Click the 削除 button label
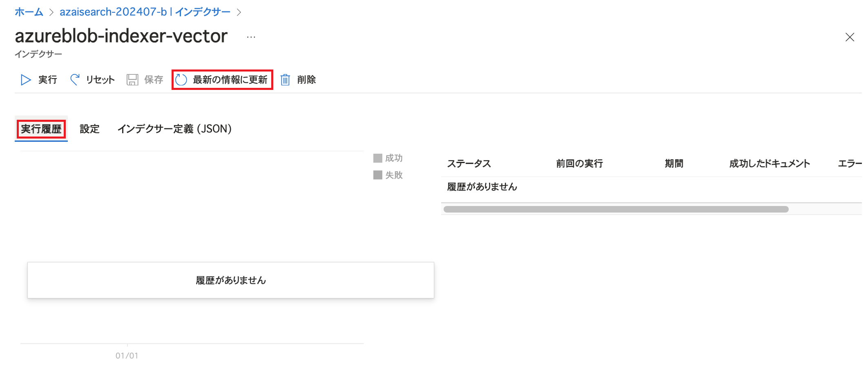The height and width of the screenshot is (365, 868). 306,80
